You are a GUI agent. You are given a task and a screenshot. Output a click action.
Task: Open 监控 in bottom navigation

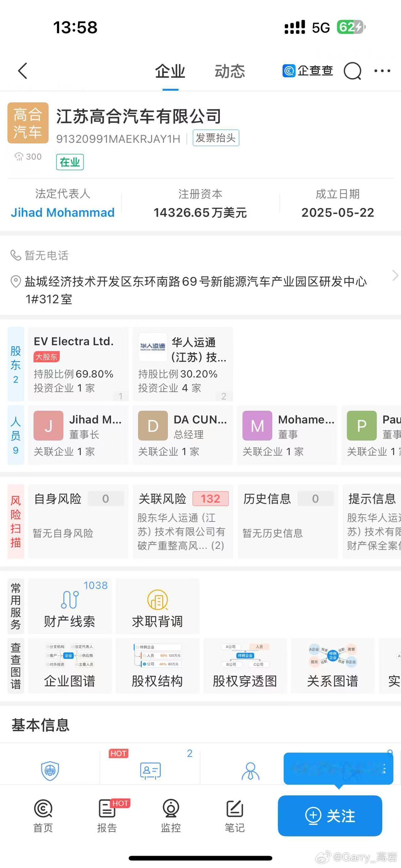tap(171, 815)
